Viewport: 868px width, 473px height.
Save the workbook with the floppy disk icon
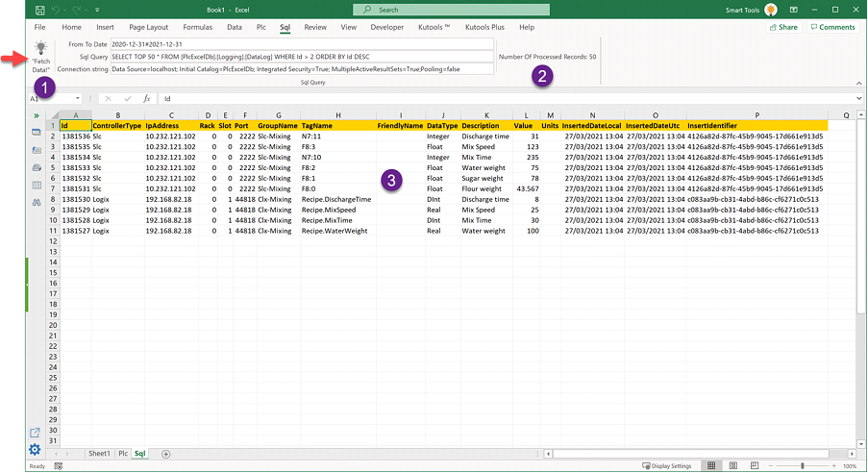pyautogui.click(x=39, y=10)
